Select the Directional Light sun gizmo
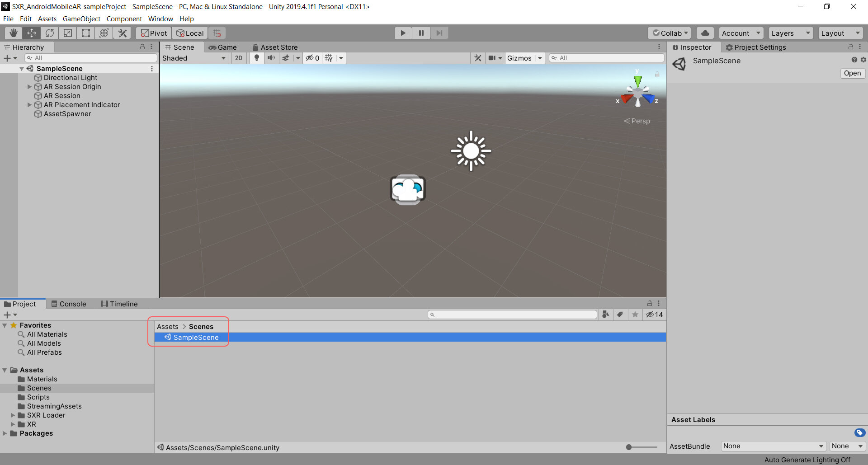Viewport: 868px width, 465px height. tap(471, 151)
